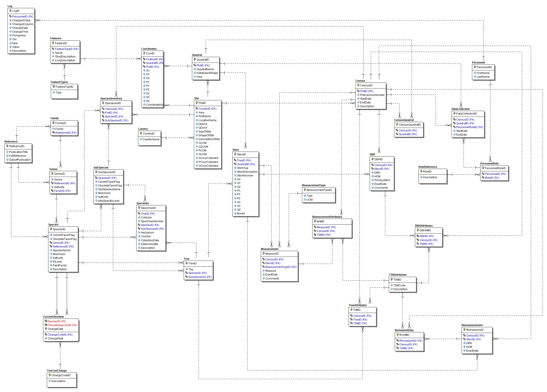
Task: Click the PlotCensusNumber column in Census
Action: click(x=372, y=95)
